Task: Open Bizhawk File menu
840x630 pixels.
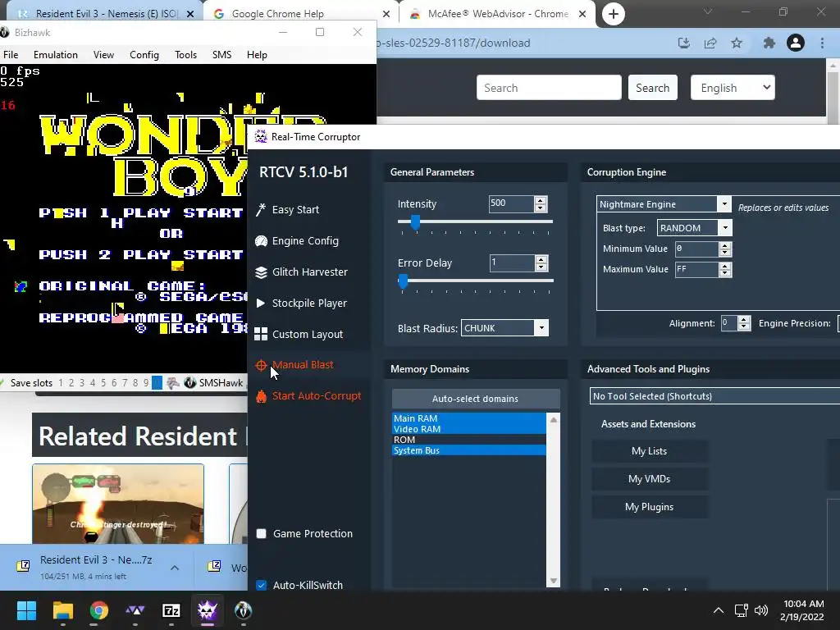Action: [11, 55]
